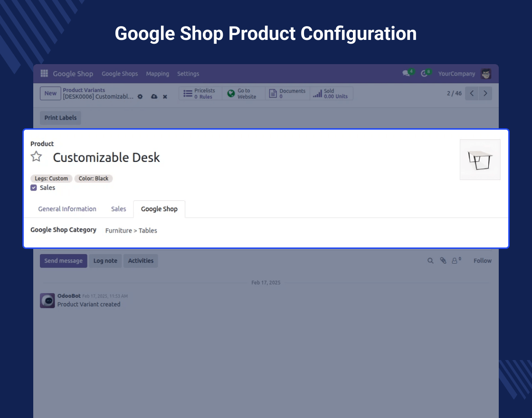Open the activities clock icon
Screen dimensions: 532x418
point(424,73)
